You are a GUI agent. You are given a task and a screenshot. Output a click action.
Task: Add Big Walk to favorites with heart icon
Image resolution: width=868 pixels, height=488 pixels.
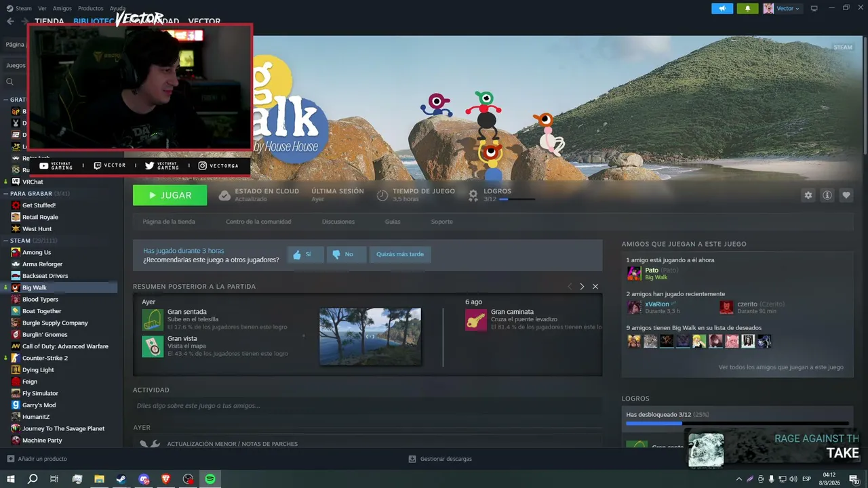846,195
